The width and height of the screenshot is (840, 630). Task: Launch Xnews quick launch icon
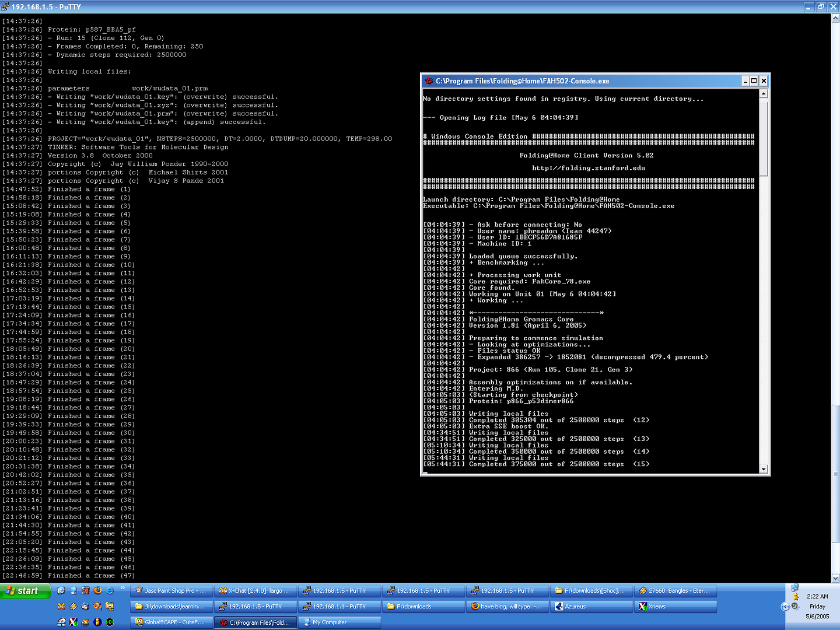(73, 622)
